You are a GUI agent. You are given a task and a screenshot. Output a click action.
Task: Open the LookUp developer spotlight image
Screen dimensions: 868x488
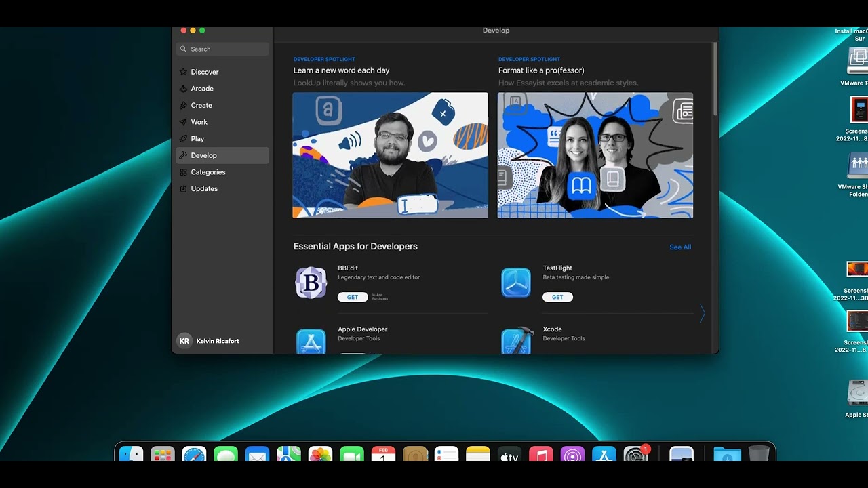390,155
